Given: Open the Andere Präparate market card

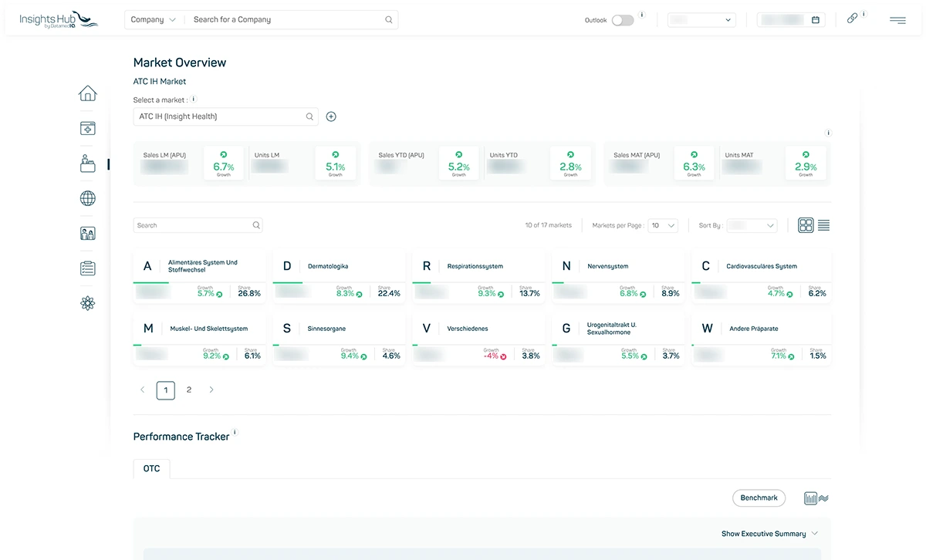Looking at the screenshot, I should click(x=762, y=339).
